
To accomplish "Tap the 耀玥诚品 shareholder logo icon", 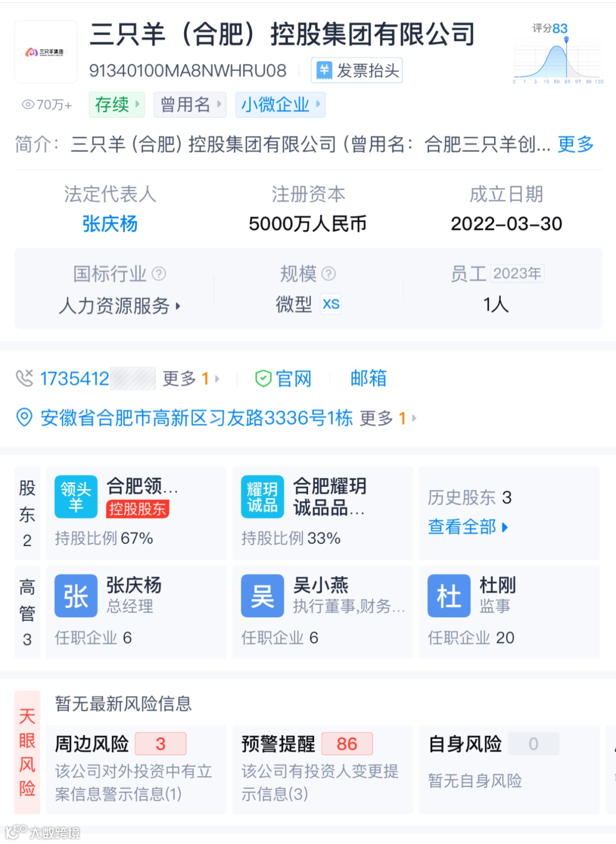I will 262,496.
